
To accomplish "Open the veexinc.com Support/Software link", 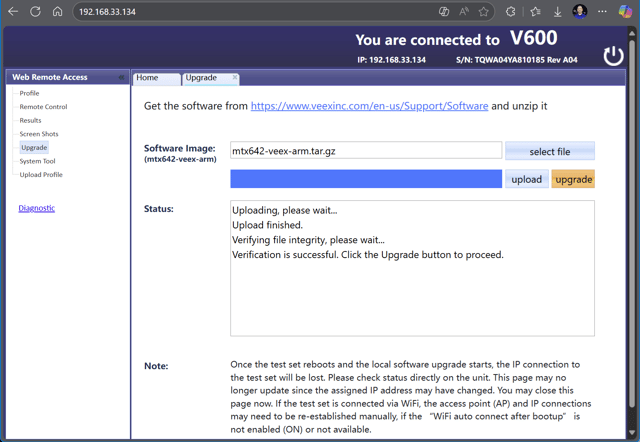I will (369, 106).
